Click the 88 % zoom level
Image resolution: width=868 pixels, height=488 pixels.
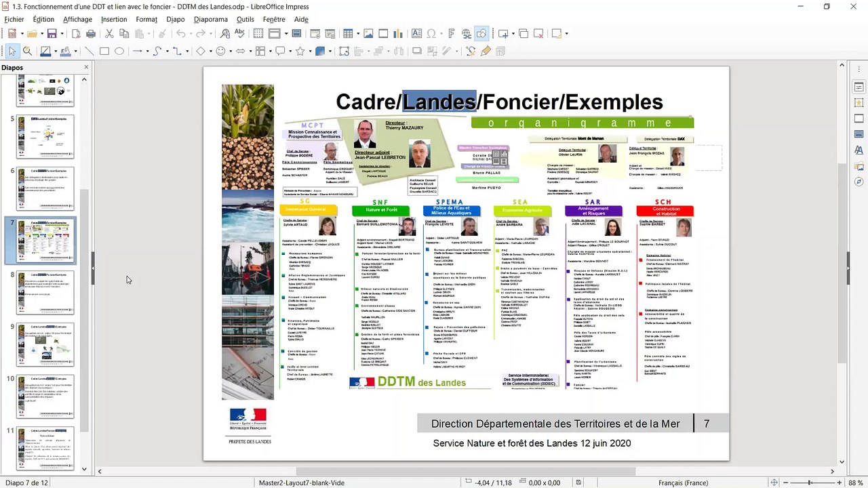click(855, 483)
